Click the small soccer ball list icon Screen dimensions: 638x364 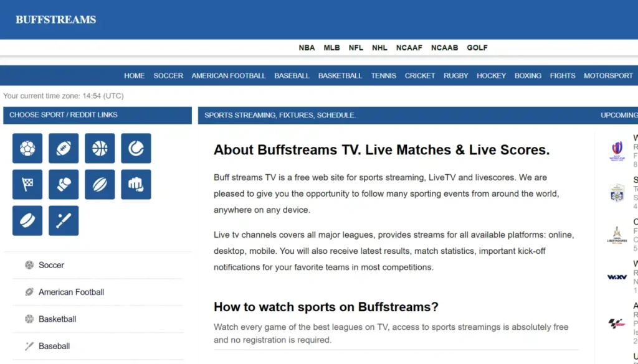pyautogui.click(x=29, y=265)
